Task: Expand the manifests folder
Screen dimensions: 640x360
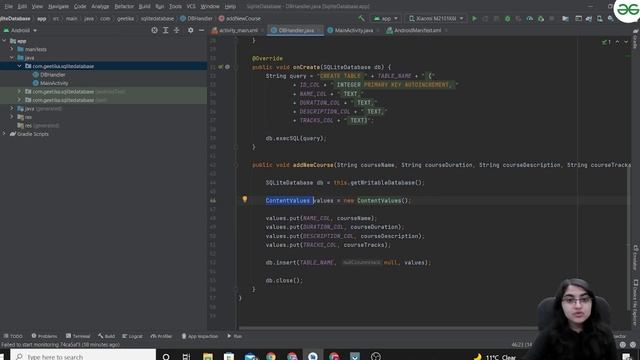Action: pyautogui.click(x=12, y=49)
